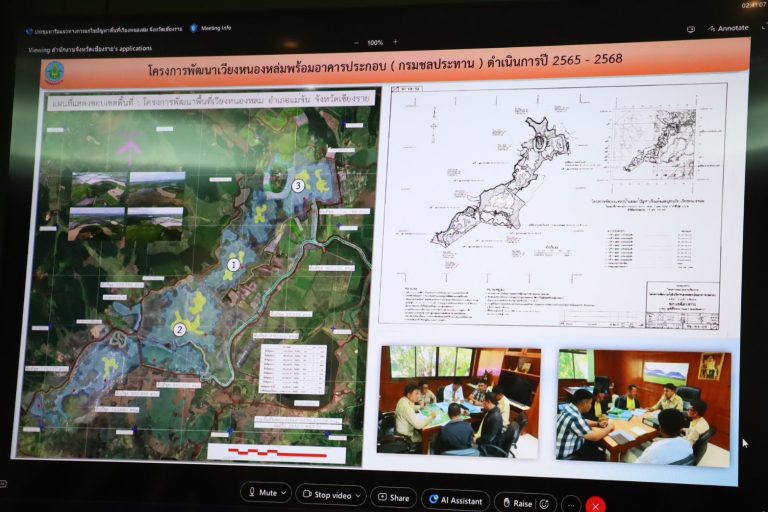Click the shield icon beside Meeting info

tap(194, 28)
